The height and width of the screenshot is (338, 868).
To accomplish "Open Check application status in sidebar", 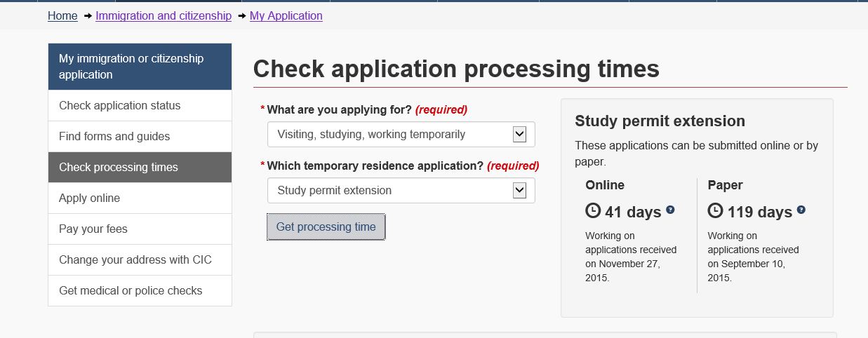I will click(120, 106).
